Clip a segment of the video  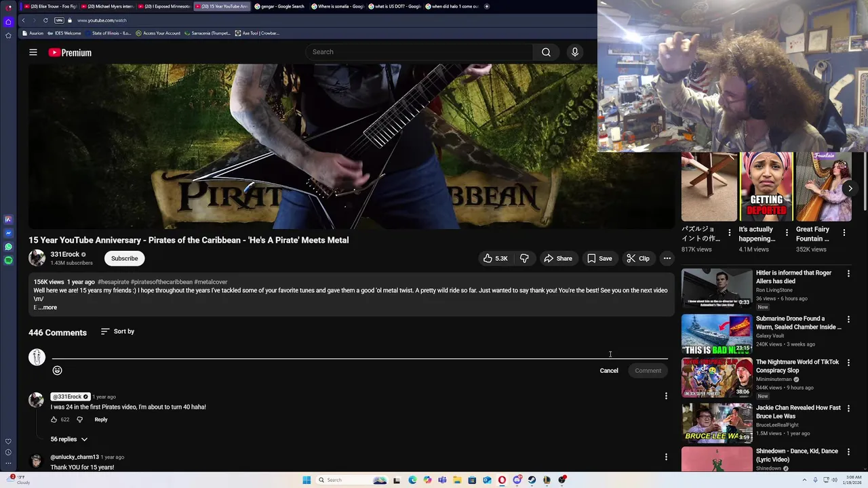(x=638, y=258)
